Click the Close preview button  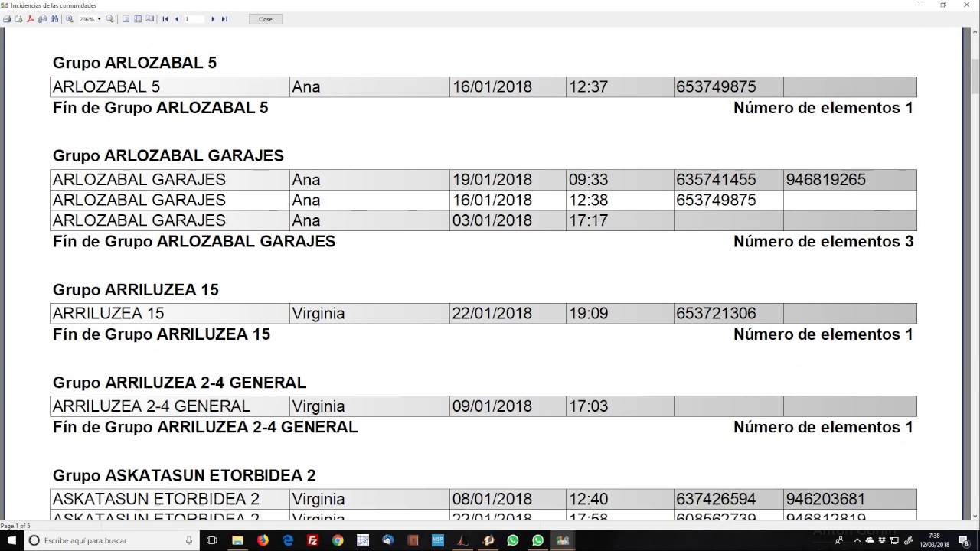click(x=266, y=19)
